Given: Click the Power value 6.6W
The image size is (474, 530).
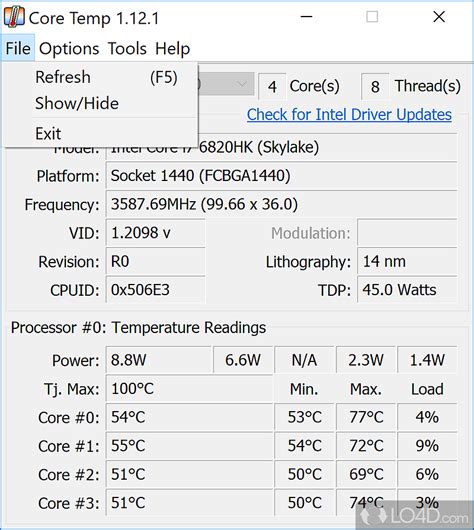Looking at the screenshot, I should (243, 360).
